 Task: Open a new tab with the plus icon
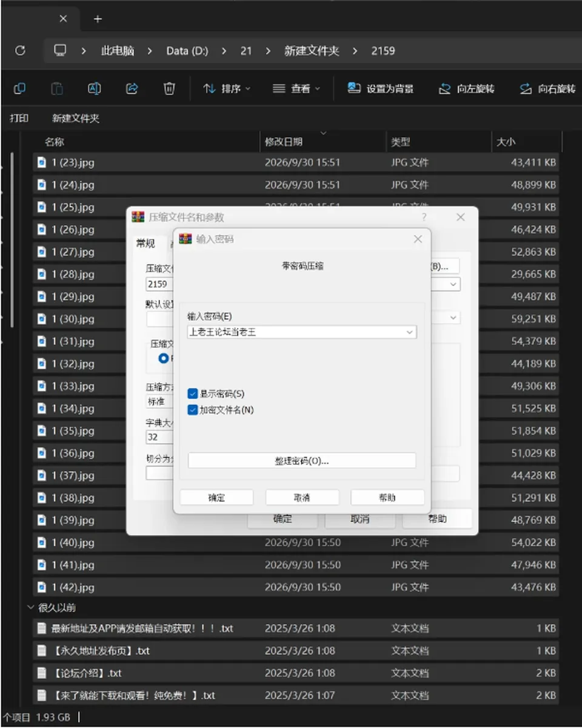[x=98, y=19]
